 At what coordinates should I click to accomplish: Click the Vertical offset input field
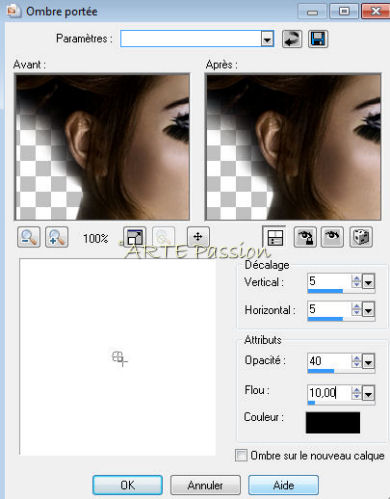(x=329, y=281)
